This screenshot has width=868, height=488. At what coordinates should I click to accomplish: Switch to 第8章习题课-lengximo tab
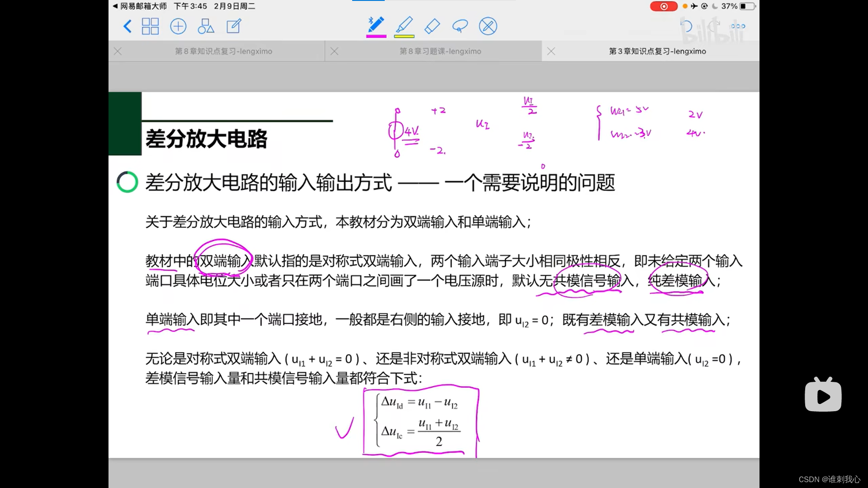tap(440, 52)
